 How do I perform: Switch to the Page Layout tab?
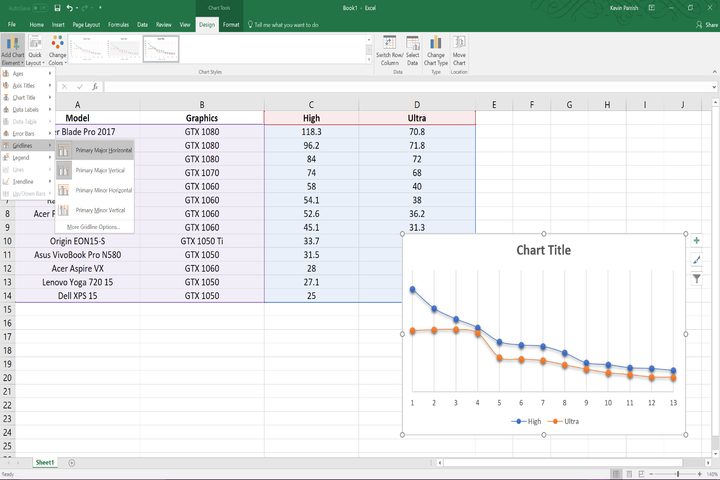pos(86,25)
